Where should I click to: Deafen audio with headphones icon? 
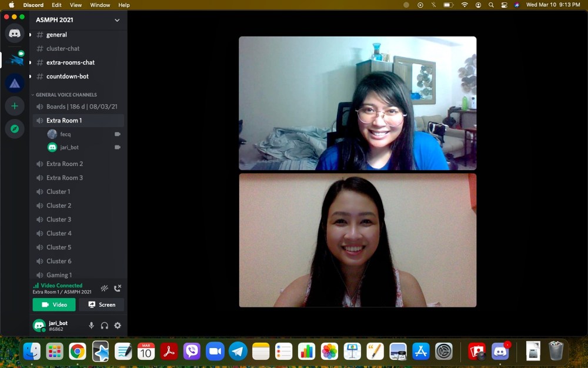(105, 326)
